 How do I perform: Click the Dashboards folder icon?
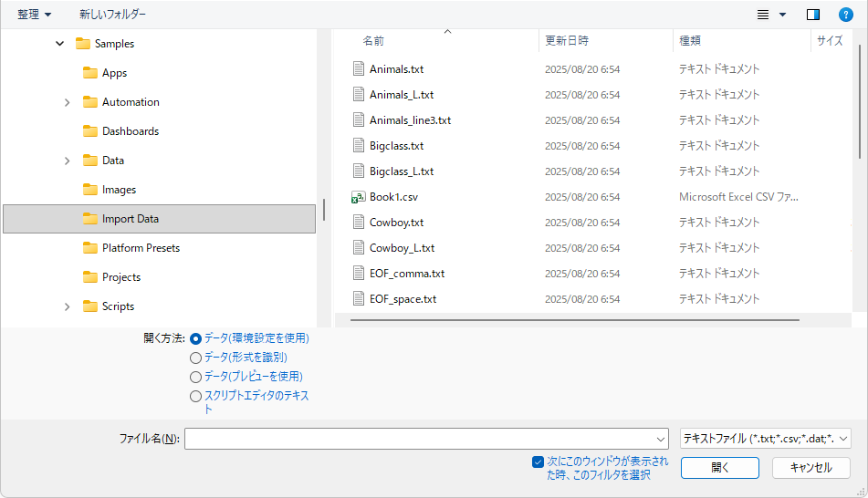pos(90,131)
